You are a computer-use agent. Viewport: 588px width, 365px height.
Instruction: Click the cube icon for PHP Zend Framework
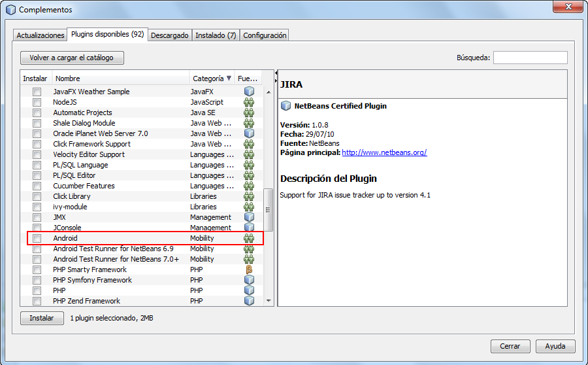click(248, 301)
